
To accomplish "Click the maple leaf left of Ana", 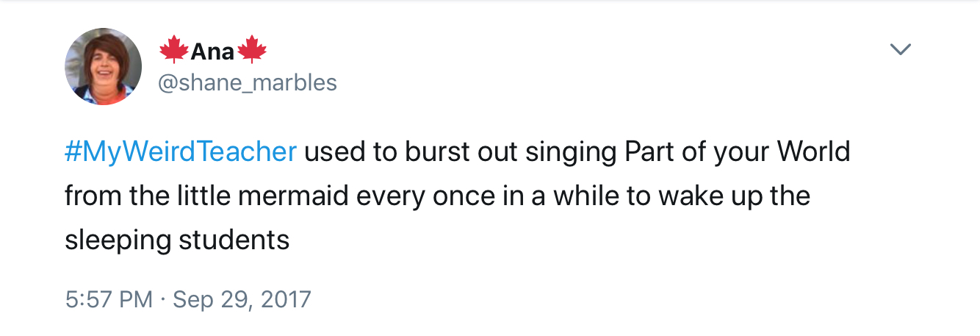I will [173, 51].
